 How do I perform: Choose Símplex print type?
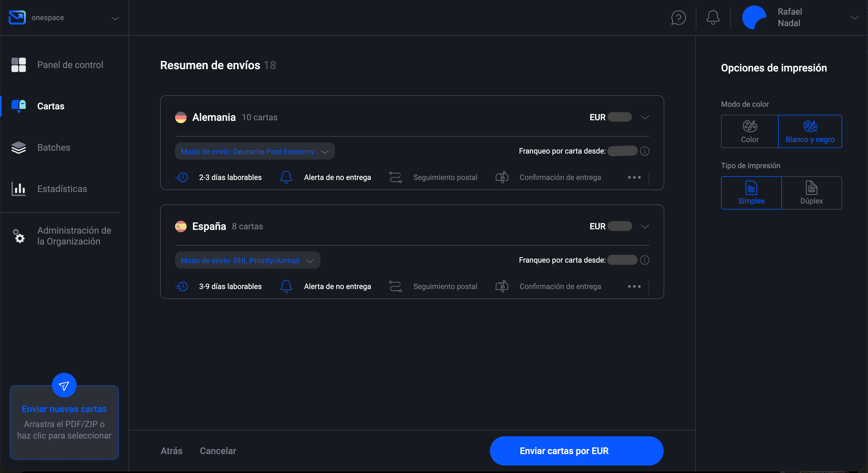(x=751, y=193)
